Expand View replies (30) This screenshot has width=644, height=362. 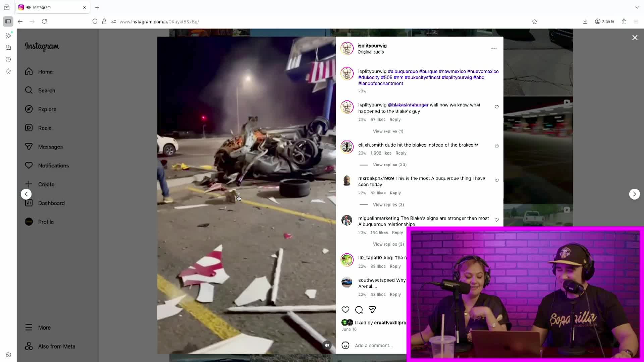389,165
